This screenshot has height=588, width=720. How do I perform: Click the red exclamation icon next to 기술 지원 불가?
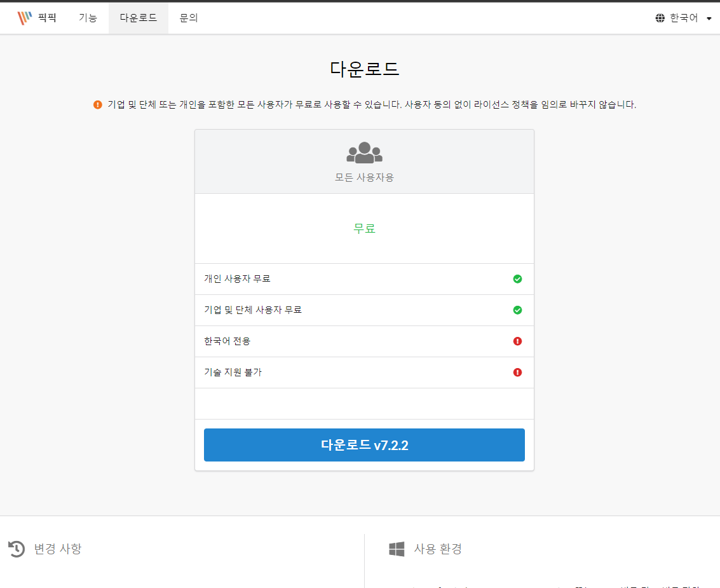coord(517,373)
